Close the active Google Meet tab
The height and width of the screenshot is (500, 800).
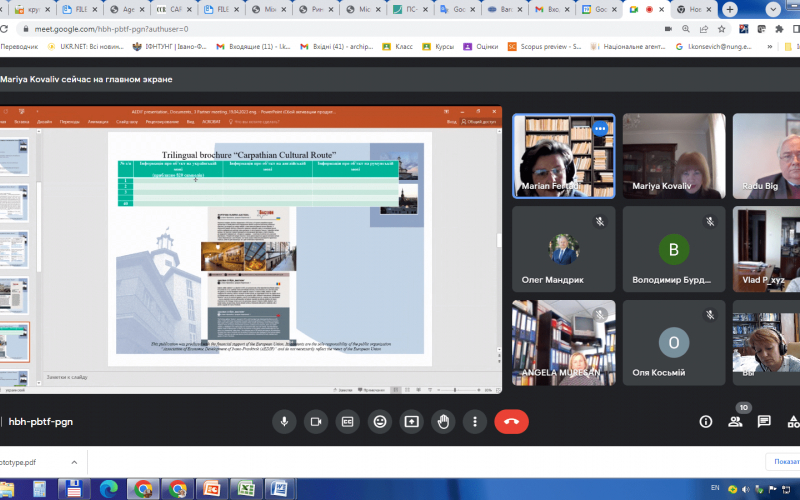[662, 9]
